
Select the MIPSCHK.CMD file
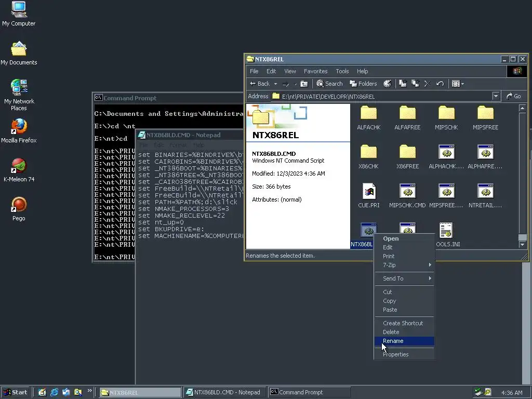[407, 195]
